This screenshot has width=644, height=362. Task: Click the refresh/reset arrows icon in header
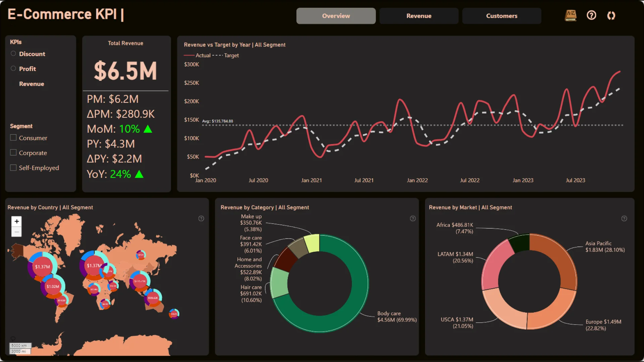pyautogui.click(x=611, y=15)
